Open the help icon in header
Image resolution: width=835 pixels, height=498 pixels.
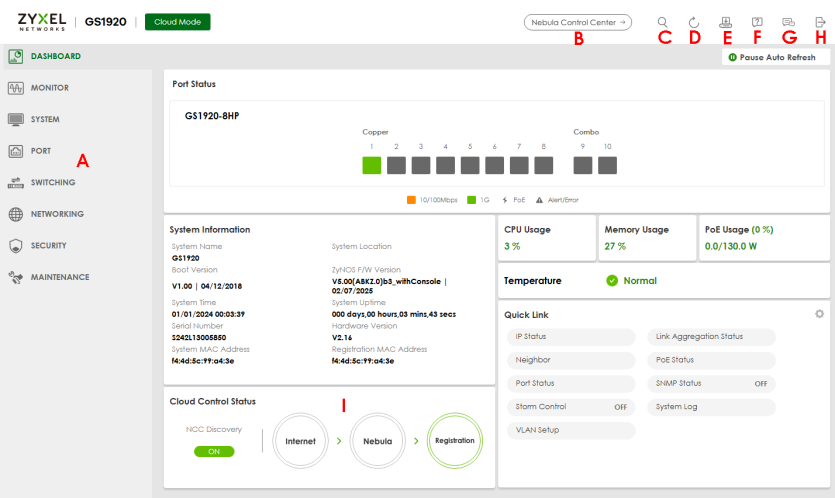pyautogui.click(x=757, y=22)
